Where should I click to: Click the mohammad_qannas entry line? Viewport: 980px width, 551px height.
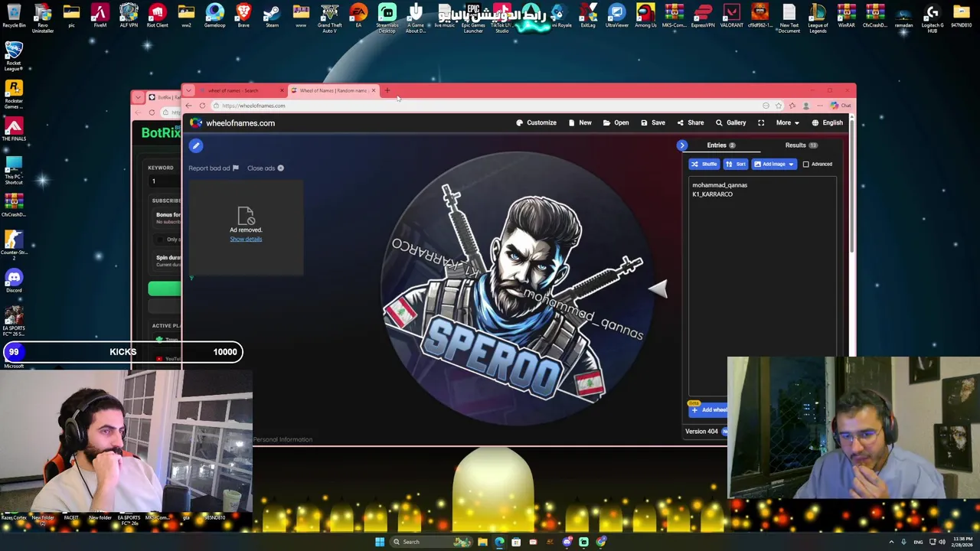[x=720, y=185]
